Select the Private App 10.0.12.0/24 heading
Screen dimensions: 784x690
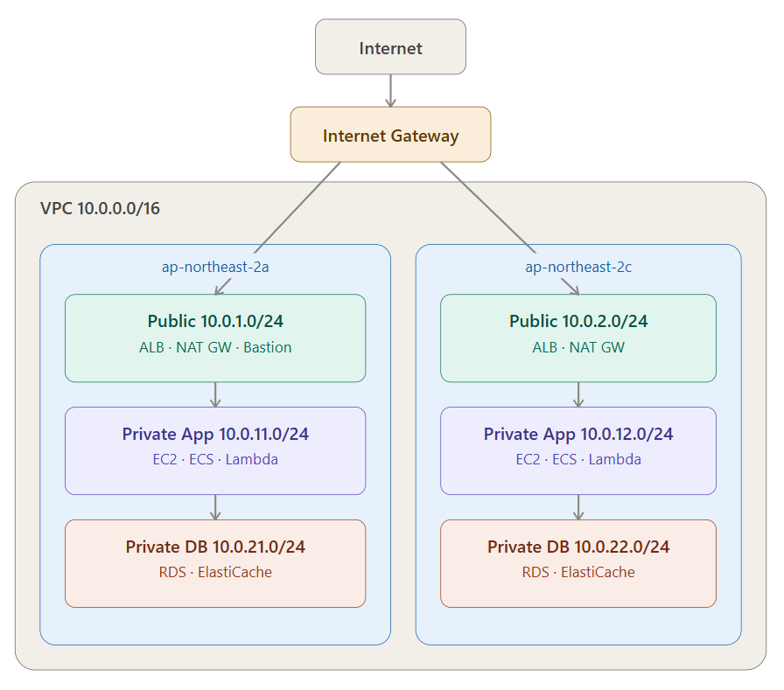point(578,434)
